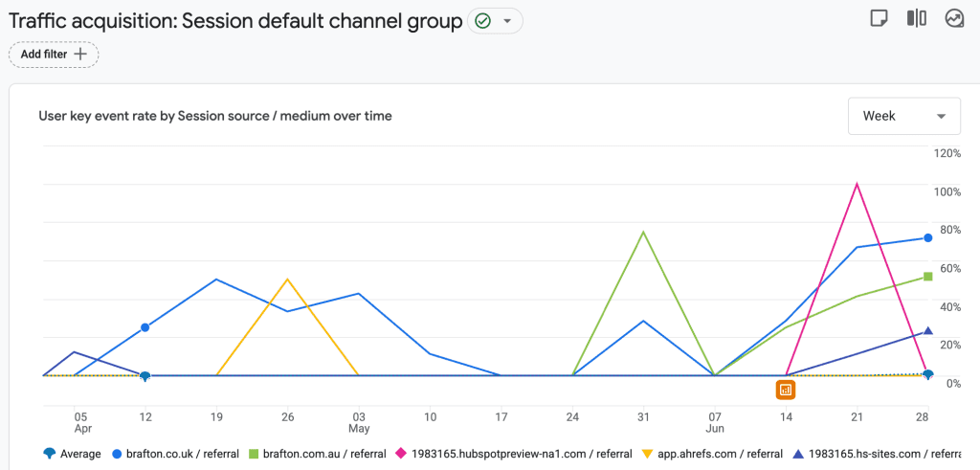
Task: Open the insights trend icon
Action: pos(954,19)
